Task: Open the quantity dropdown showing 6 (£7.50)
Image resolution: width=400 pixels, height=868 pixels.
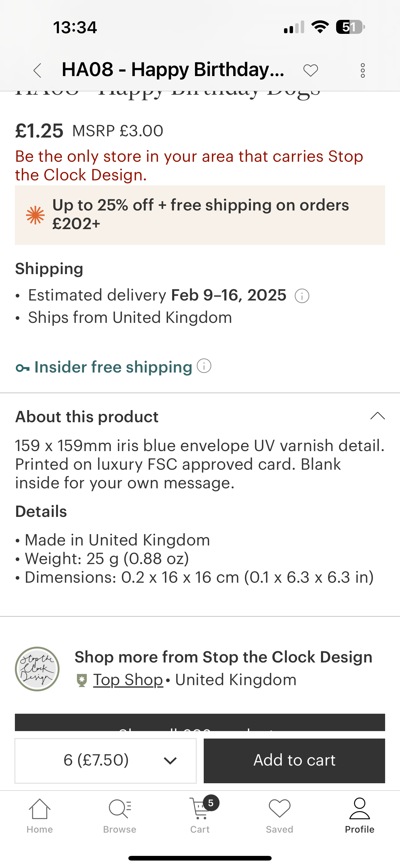Action: [x=105, y=761]
